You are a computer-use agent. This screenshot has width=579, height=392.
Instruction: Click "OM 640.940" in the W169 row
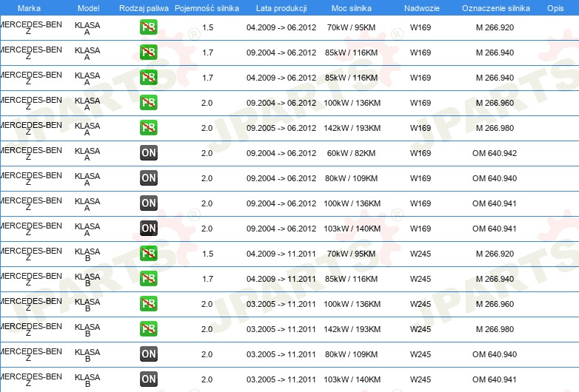coord(495,178)
